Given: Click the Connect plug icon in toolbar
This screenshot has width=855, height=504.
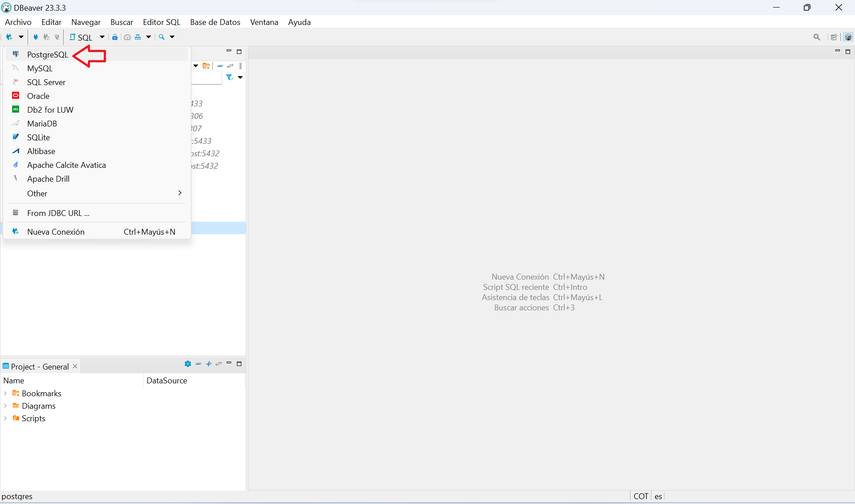Looking at the screenshot, I should point(36,37).
